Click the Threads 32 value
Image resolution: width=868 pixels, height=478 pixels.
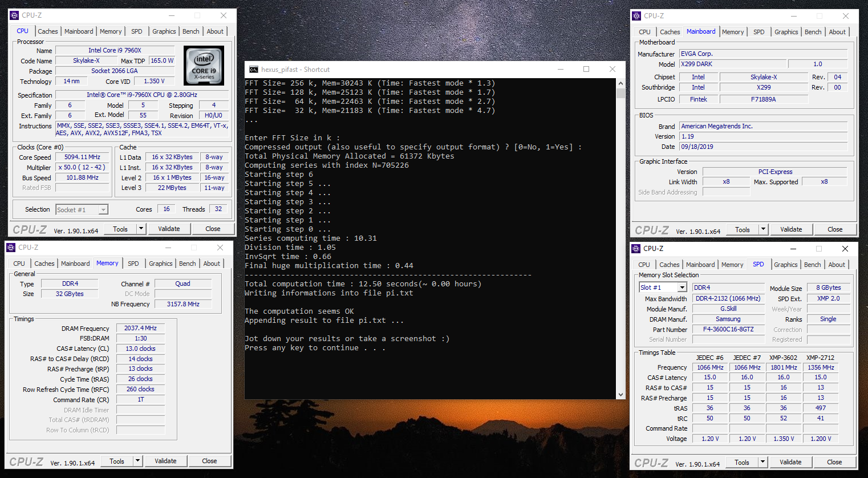point(218,209)
